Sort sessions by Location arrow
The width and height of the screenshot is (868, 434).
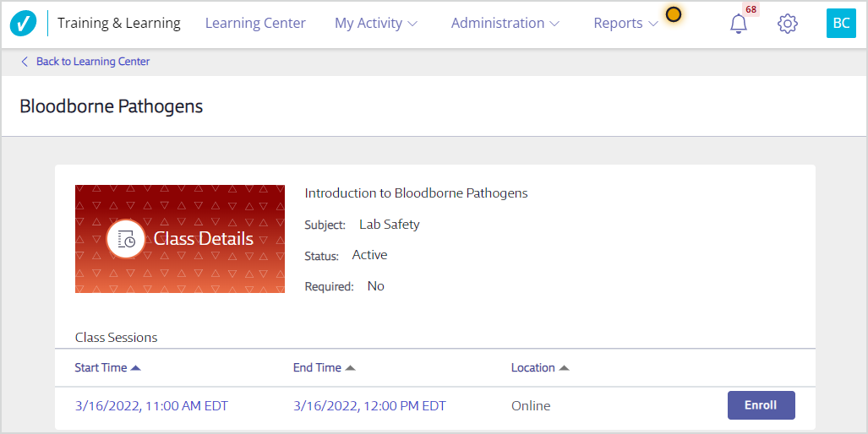click(564, 367)
